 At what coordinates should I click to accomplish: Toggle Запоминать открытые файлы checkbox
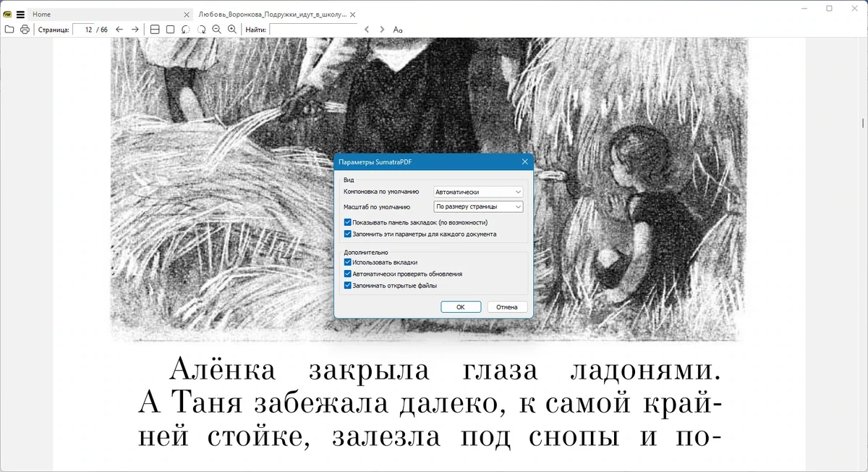348,285
